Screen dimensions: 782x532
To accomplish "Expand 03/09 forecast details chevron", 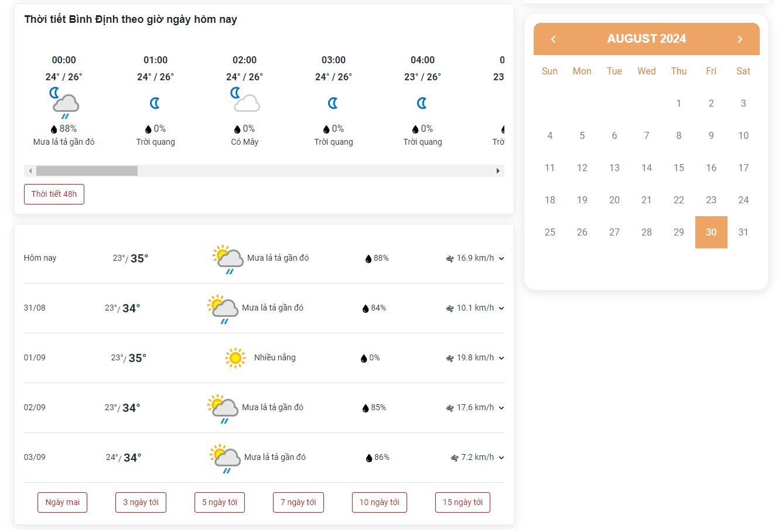I will coord(501,458).
